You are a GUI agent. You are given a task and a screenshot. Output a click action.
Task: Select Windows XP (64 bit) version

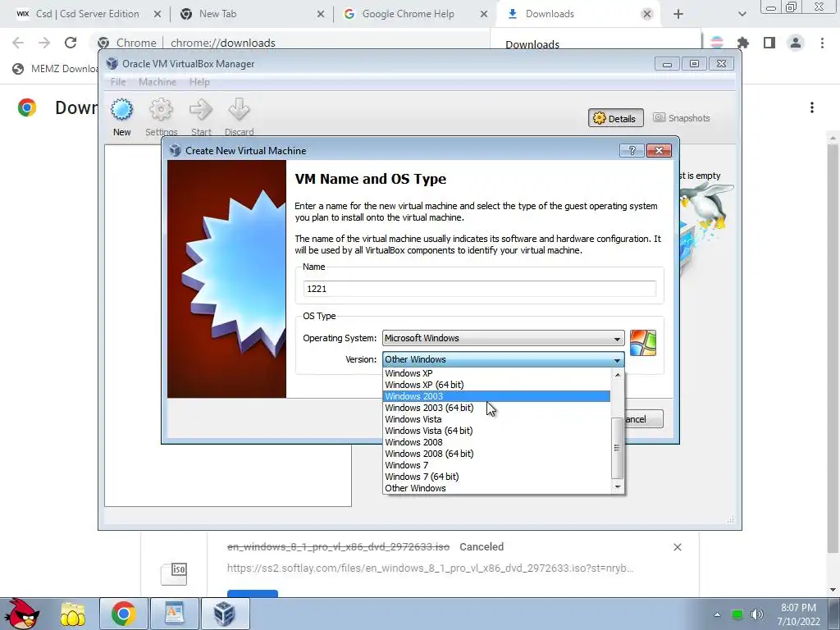pos(496,385)
